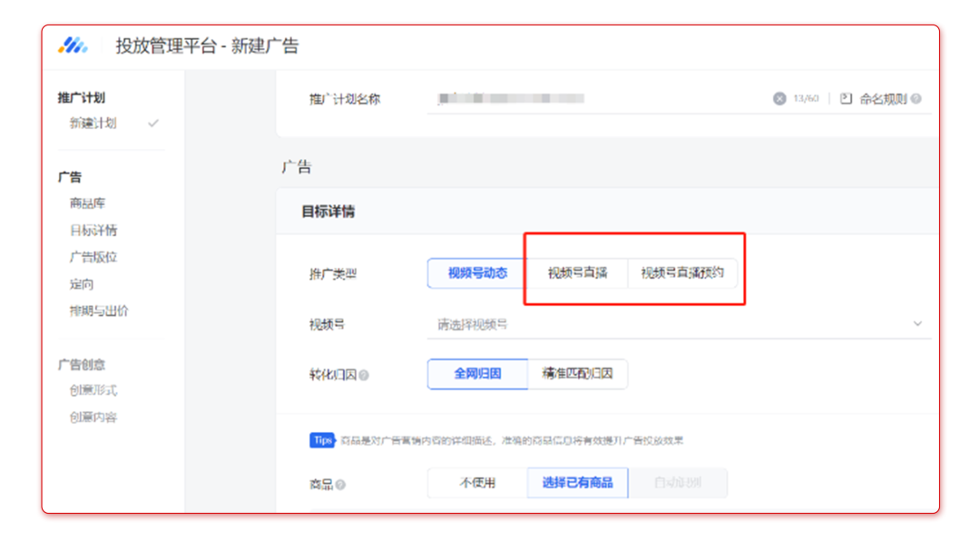This screenshot has width=980, height=541.
Task: Click the chevron arrow of the 视频号 selector
Action: tap(917, 324)
